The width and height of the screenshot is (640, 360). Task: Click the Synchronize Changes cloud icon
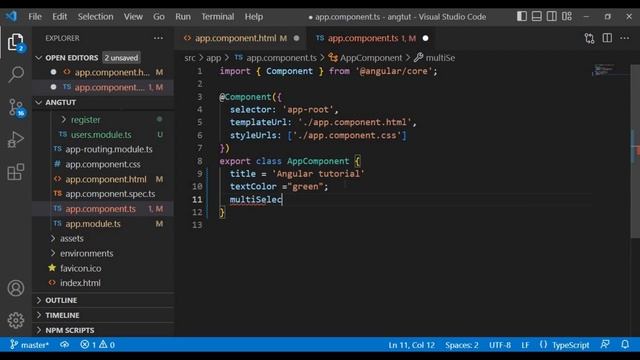64,345
